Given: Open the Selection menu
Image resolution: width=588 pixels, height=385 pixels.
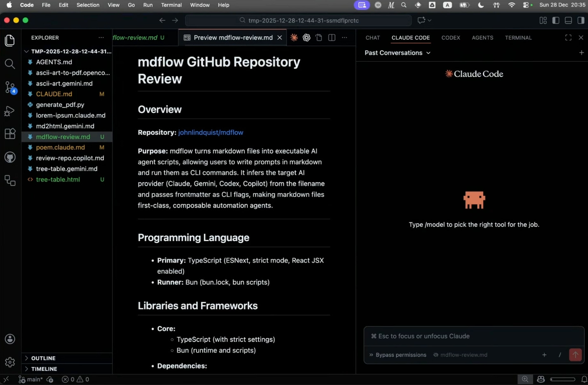Looking at the screenshot, I should [x=88, y=5].
